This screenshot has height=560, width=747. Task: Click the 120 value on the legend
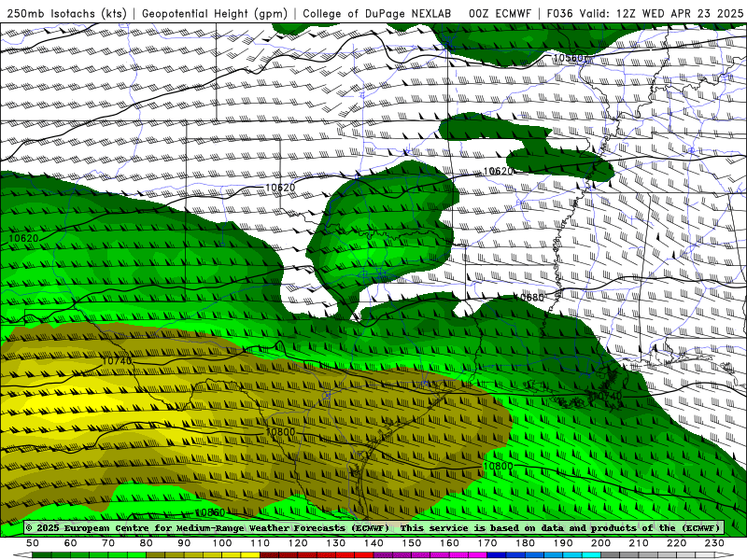tap(298, 543)
